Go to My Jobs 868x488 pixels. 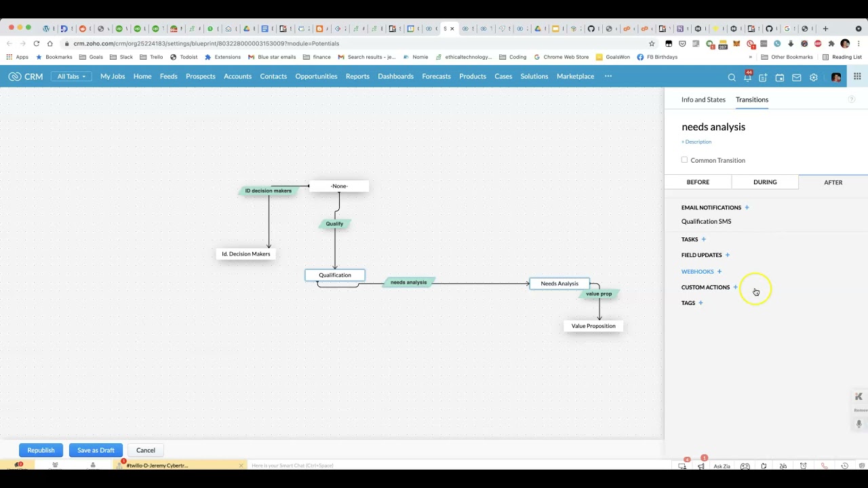113,77
